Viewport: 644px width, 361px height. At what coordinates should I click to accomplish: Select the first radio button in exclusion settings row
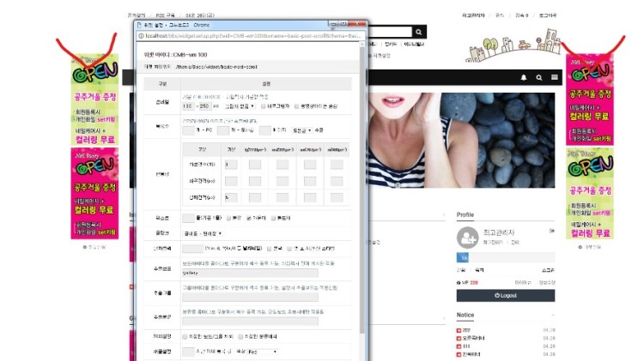pos(185,337)
